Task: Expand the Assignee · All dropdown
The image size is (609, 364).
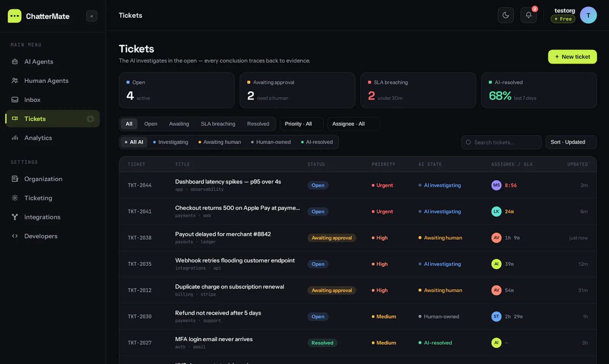Action: tap(353, 124)
